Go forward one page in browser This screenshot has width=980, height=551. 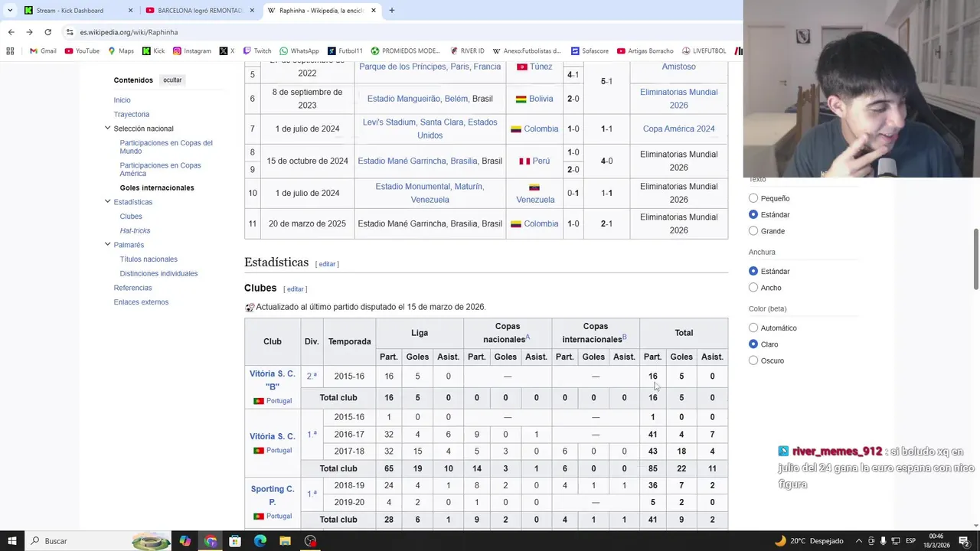point(29,32)
